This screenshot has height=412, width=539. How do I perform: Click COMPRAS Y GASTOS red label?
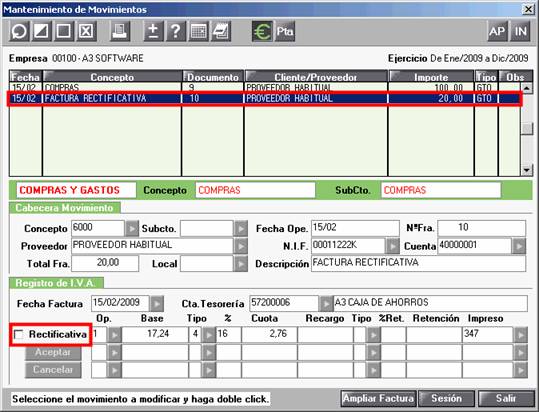76,190
